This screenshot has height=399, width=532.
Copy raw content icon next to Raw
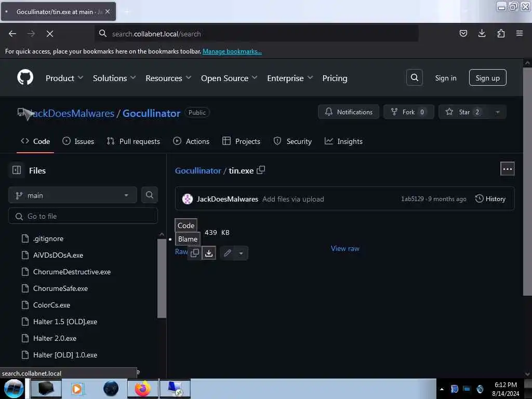coord(195,253)
